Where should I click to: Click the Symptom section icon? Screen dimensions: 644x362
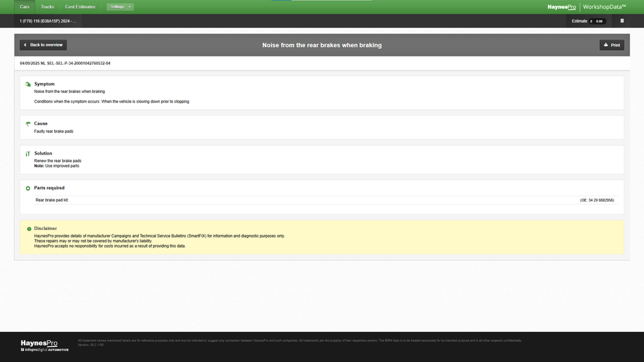28,84
